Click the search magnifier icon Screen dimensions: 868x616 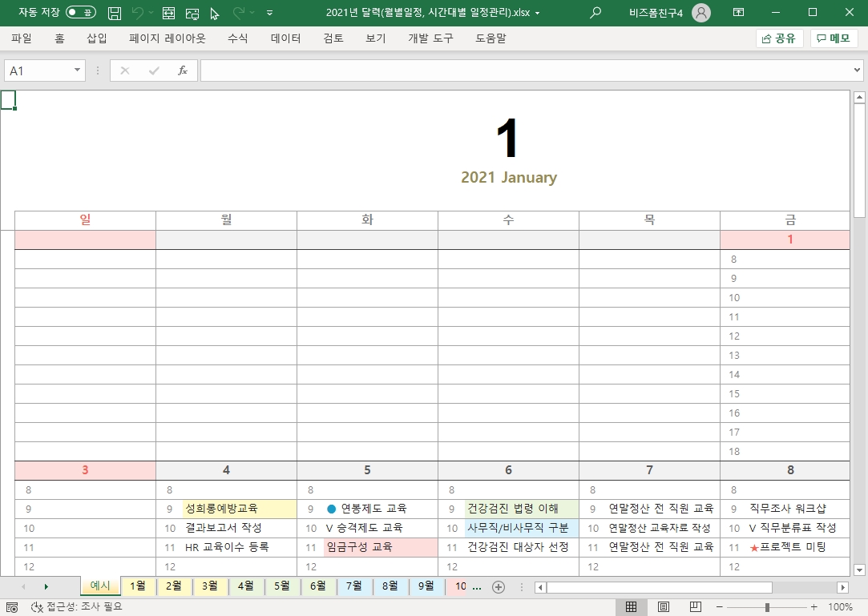click(x=595, y=12)
